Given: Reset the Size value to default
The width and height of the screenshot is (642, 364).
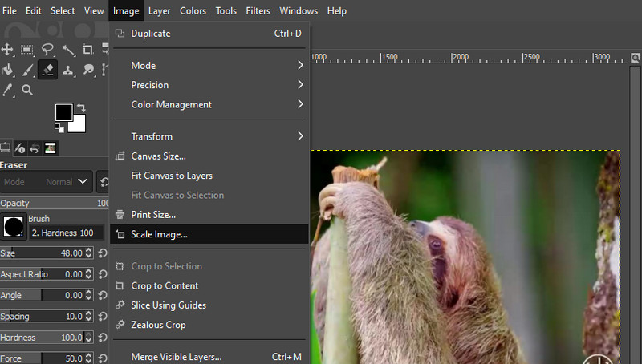Looking at the screenshot, I should click(102, 253).
